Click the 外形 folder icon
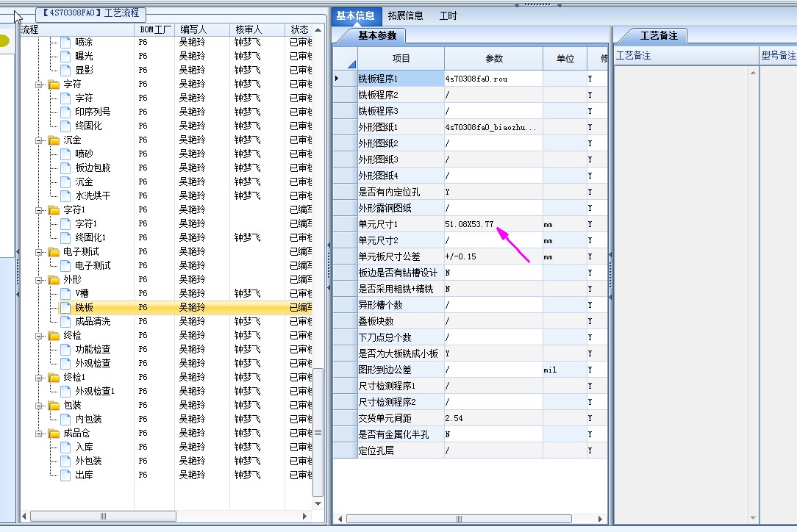This screenshot has height=532, width=797. coord(54,280)
